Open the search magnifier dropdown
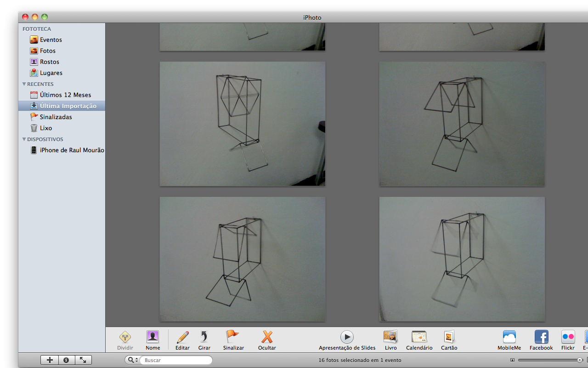 [132, 360]
